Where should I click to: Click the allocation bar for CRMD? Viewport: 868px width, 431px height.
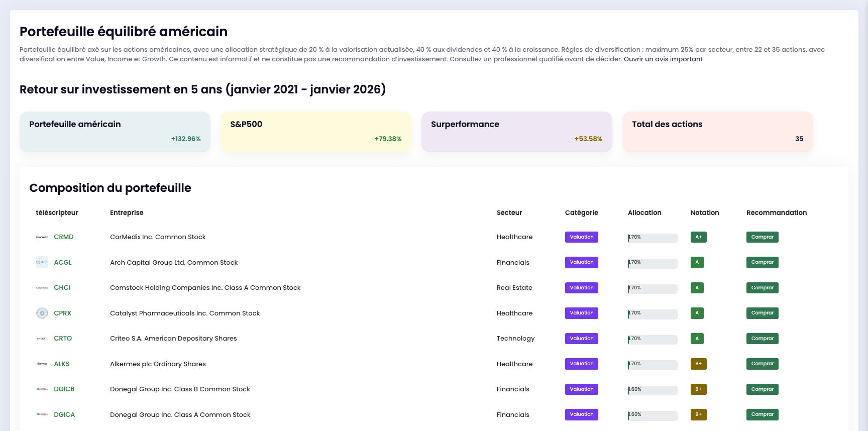tap(653, 238)
